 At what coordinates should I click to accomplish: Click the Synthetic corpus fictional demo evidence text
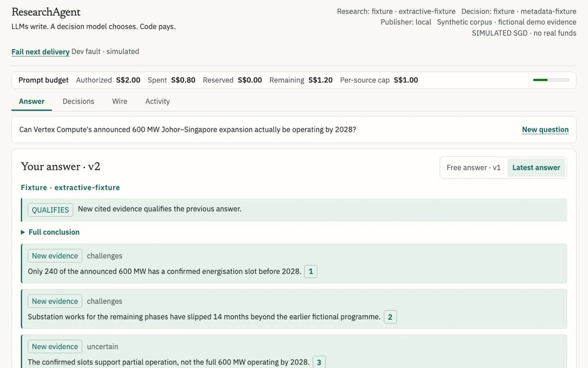(507, 22)
